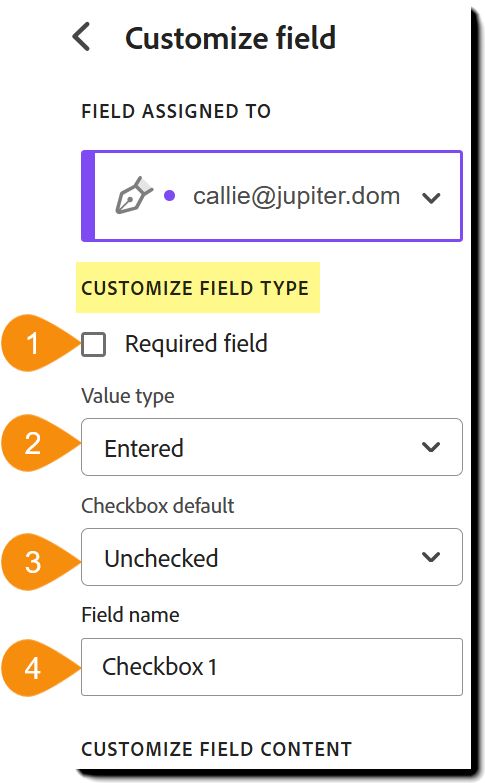Click the signer pen nib icon
The height and width of the screenshot is (783, 485).
point(134,195)
